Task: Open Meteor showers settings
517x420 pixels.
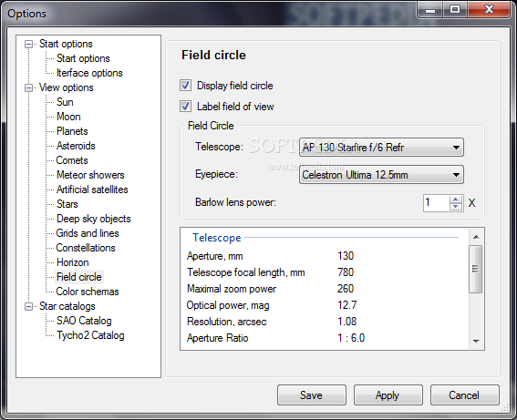Action: click(x=90, y=175)
